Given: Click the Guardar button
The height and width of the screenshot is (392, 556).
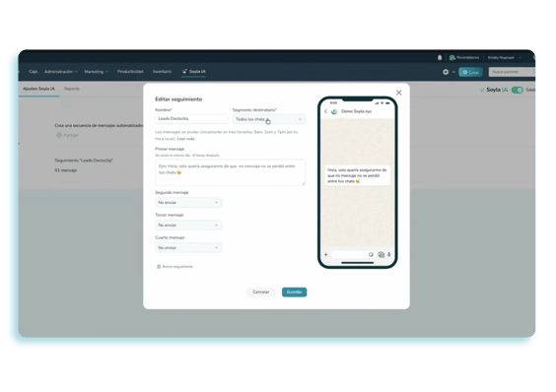Looking at the screenshot, I should 295,293.
